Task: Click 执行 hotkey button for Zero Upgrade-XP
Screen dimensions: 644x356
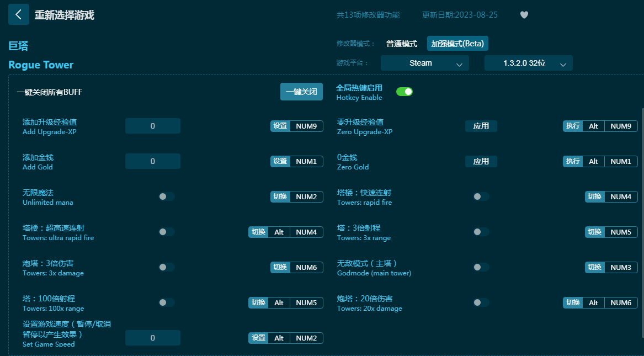Action: click(x=572, y=126)
